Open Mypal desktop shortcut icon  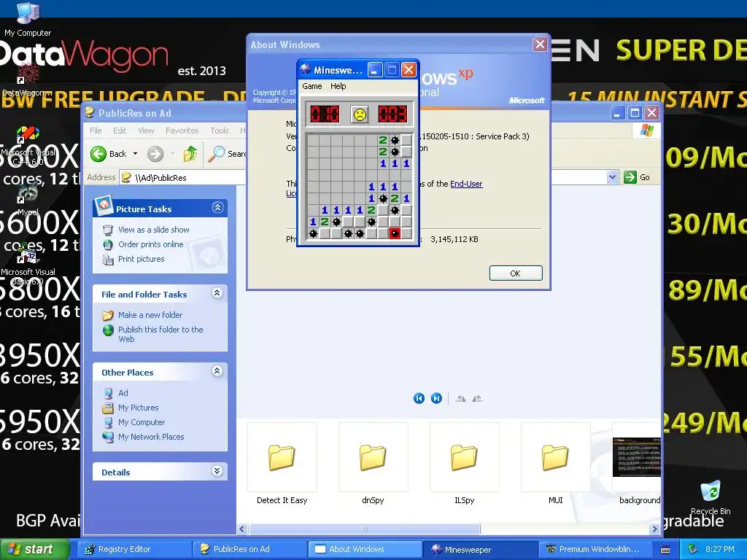tap(28, 198)
